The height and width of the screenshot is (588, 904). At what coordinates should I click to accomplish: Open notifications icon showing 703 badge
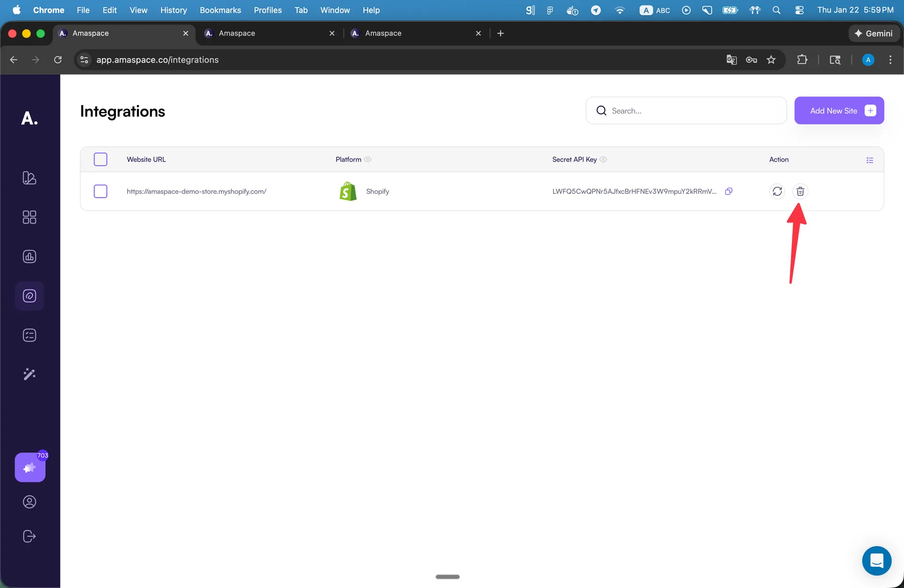(x=30, y=467)
